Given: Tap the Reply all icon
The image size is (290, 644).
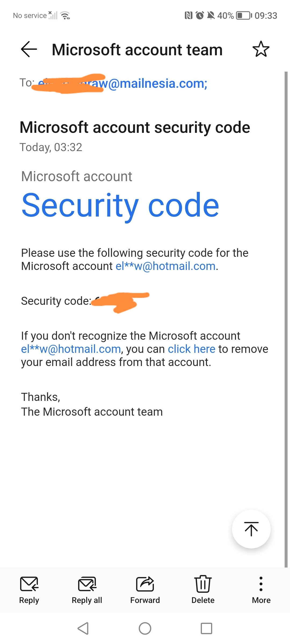Looking at the screenshot, I should pos(87,584).
